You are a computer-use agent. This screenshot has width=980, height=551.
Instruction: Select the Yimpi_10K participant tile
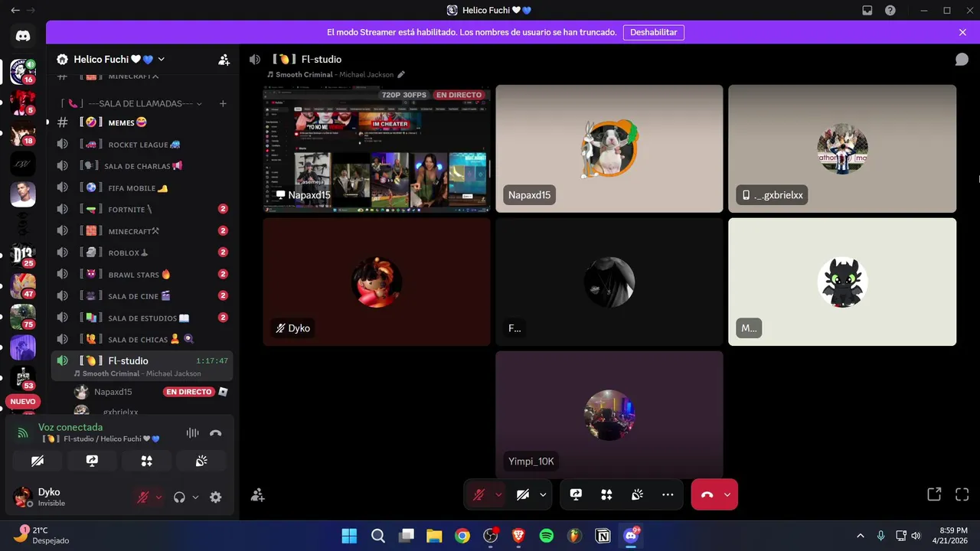coord(609,415)
